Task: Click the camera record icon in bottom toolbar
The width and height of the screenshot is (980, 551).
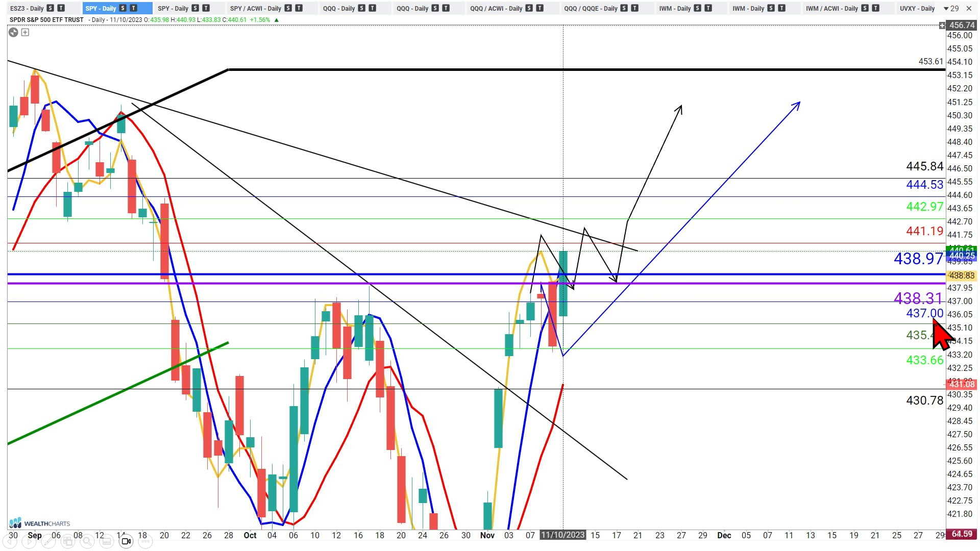Action: pyautogui.click(x=126, y=541)
